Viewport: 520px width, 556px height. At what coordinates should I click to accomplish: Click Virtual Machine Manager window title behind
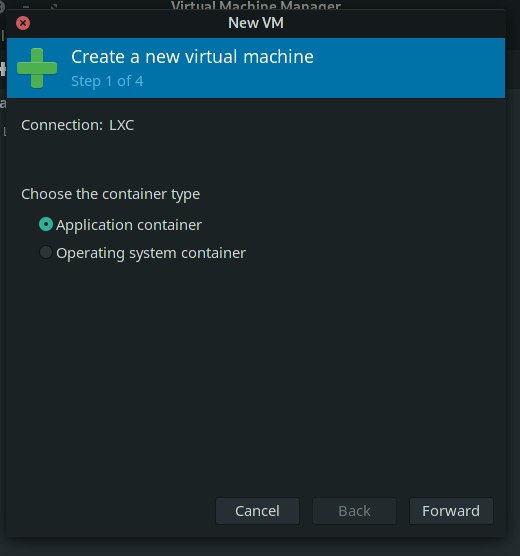[x=256, y=5]
